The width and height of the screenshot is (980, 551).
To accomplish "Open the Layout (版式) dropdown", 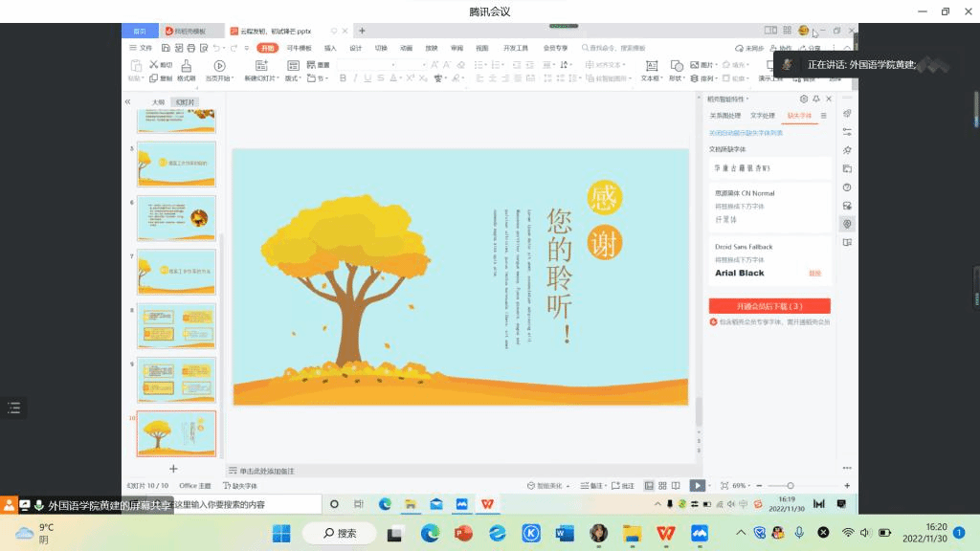I will point(294,78).
